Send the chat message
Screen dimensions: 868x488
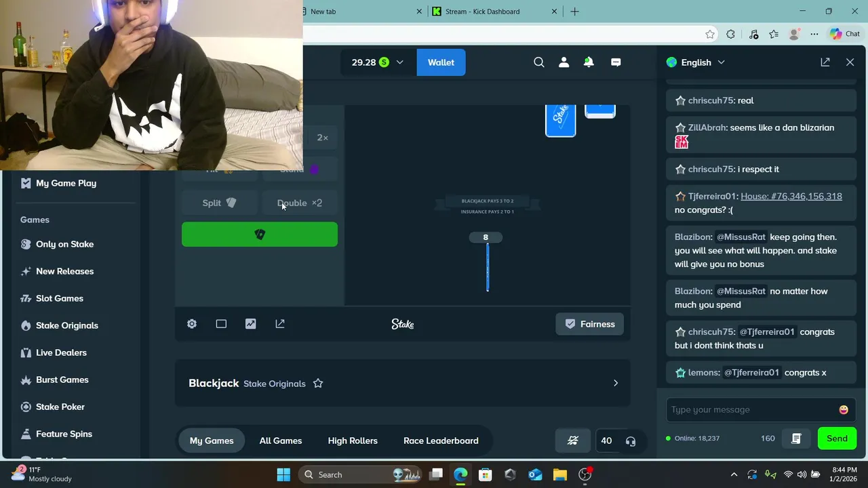pos(837,439)
